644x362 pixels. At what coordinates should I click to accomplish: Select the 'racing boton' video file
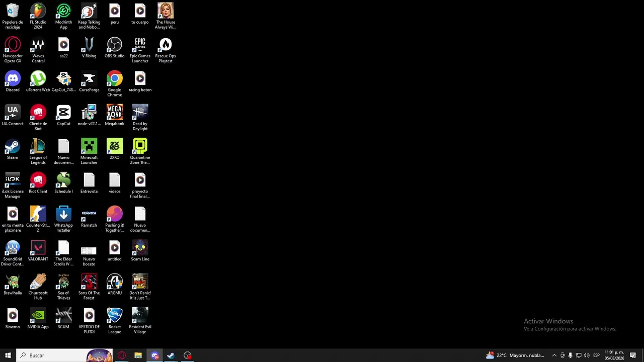pos(140,81)
